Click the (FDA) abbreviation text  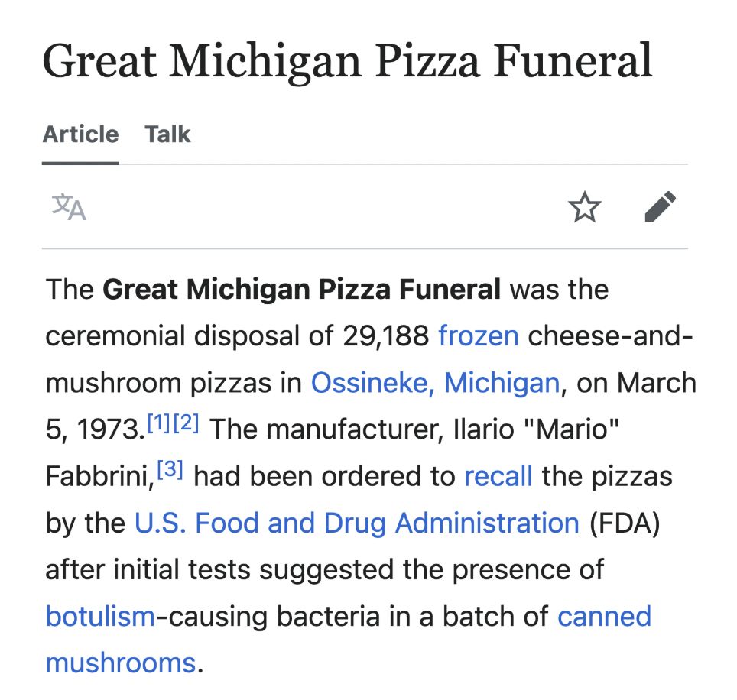624,523
